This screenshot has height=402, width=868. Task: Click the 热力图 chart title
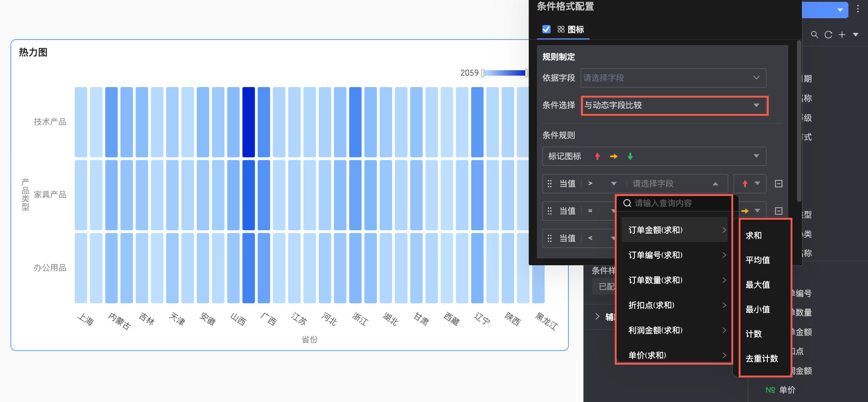pyautogui.click(x=33, y=52)
